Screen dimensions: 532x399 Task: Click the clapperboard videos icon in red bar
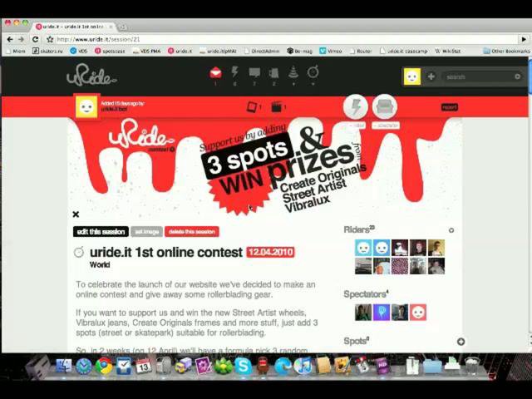(x=277, y=107)
